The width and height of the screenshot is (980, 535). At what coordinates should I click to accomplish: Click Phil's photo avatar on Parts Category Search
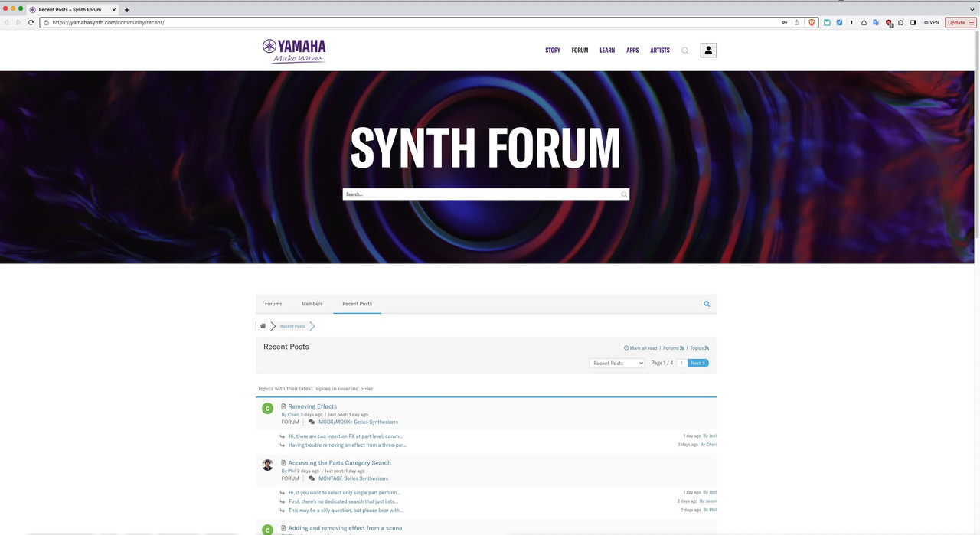(267, 465)
